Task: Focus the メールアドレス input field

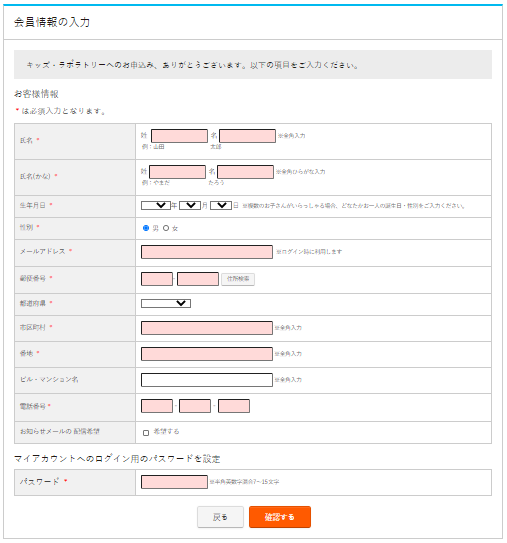Action: click(207, 252)
